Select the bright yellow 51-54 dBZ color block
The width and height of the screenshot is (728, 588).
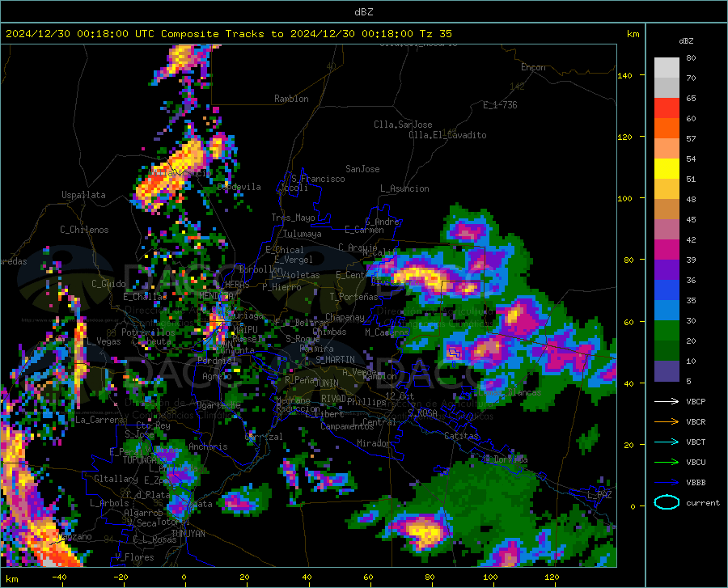667,169
